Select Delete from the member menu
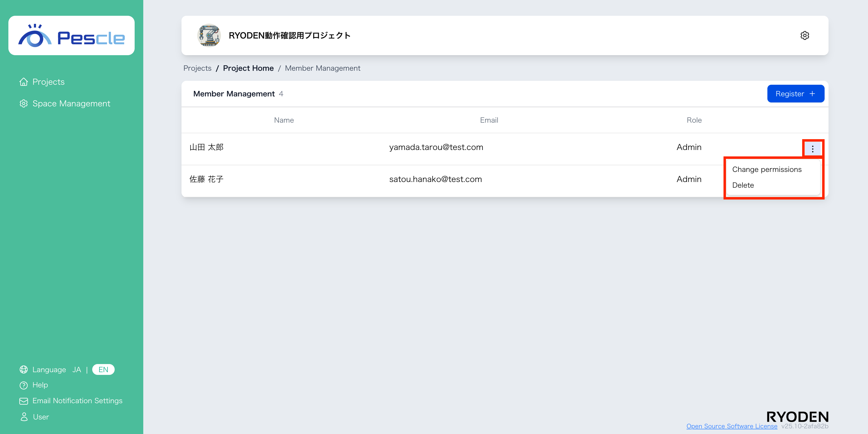 coord(743,185)
